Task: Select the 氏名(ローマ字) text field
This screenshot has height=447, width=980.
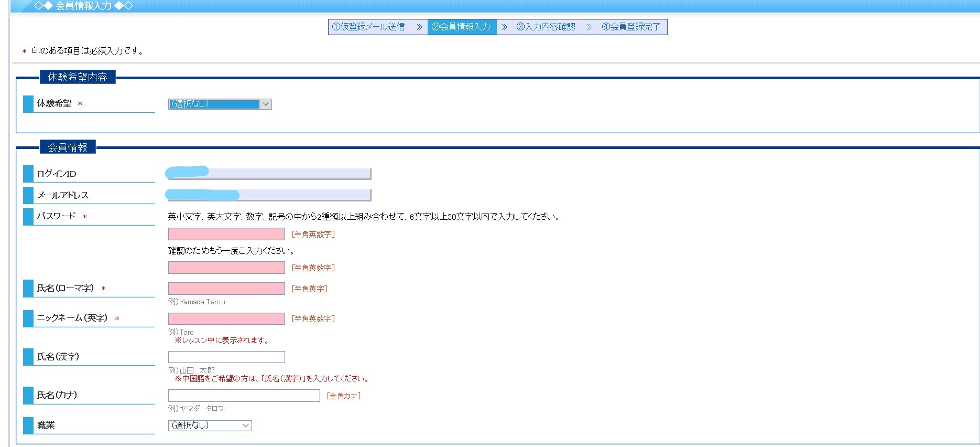Action: pos(226,289)
